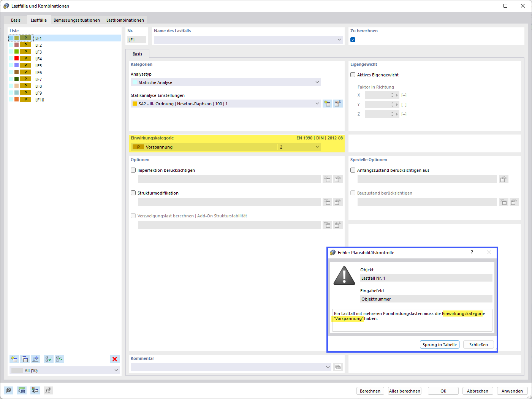
Task: Click the Berechnen button
Action: click(370, 391)
